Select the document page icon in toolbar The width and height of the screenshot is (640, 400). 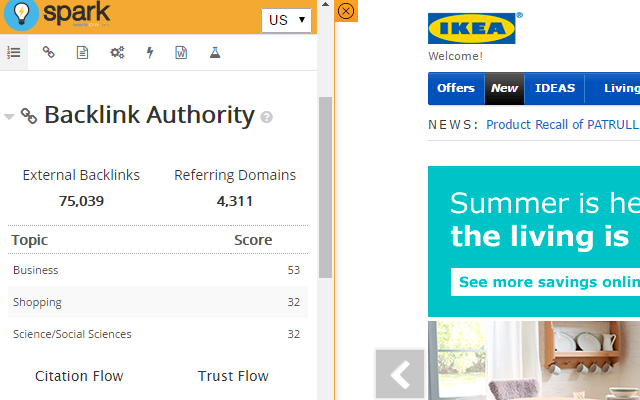(x=83, y=52)
